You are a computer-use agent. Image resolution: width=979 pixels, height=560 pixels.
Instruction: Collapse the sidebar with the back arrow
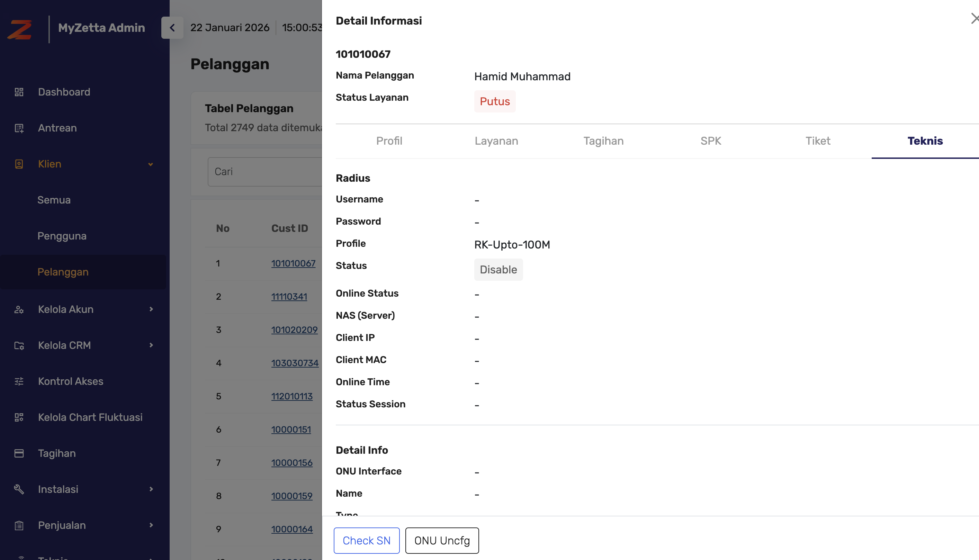click(x=172, y=28)
